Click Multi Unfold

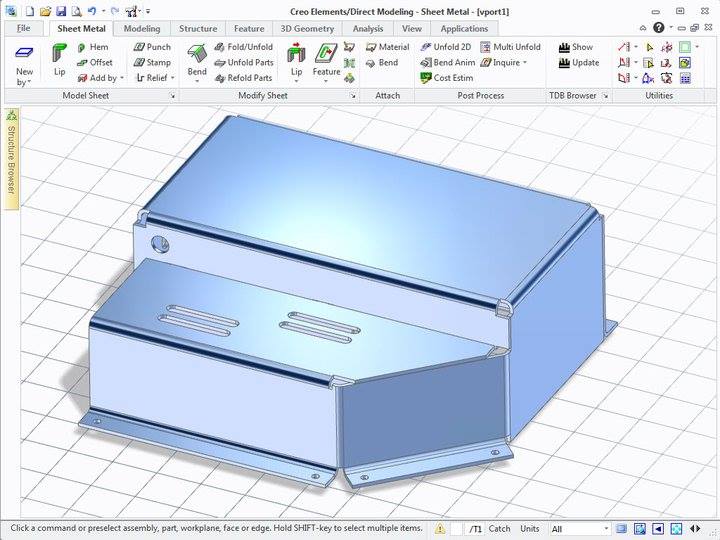coord(511,47)
